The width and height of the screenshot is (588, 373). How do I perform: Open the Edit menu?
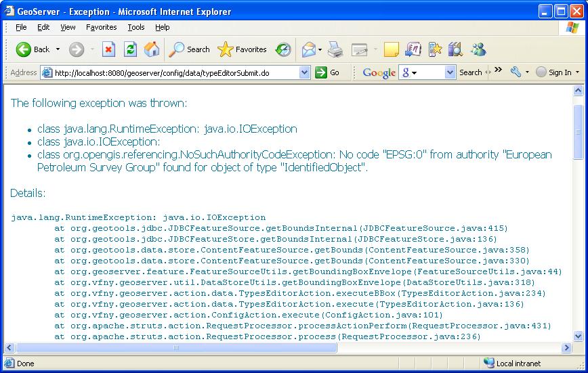(43, 27)
